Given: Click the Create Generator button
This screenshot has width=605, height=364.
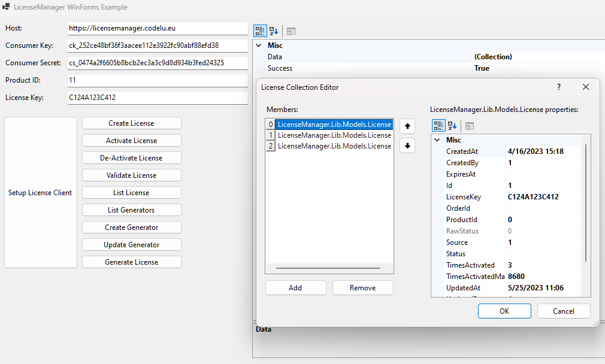Looking at the screenshot, I should click(x=132, y=227).
